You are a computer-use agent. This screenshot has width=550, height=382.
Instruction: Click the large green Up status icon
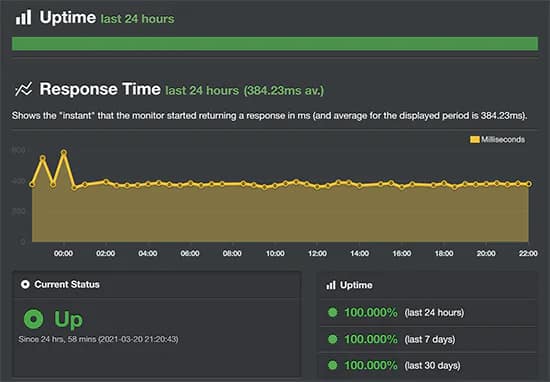pos(34,319)
